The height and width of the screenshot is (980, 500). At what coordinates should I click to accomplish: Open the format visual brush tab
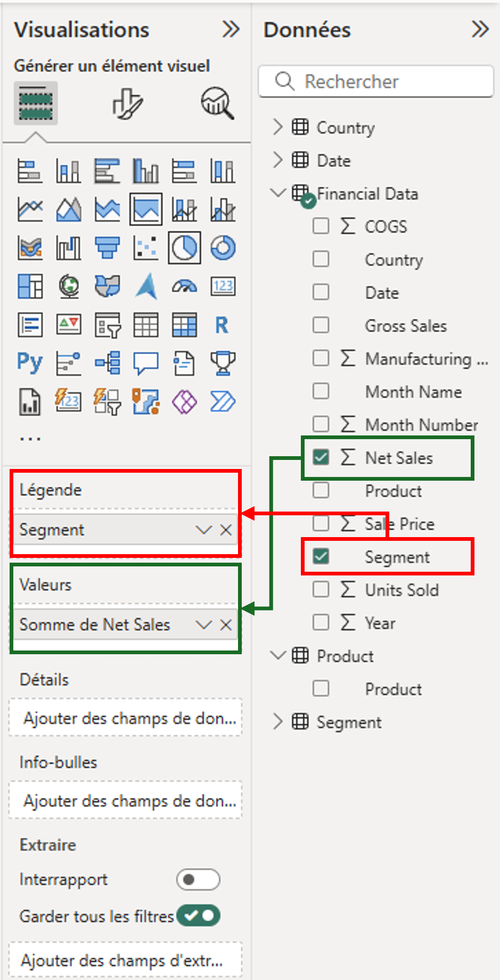[127, 103]
